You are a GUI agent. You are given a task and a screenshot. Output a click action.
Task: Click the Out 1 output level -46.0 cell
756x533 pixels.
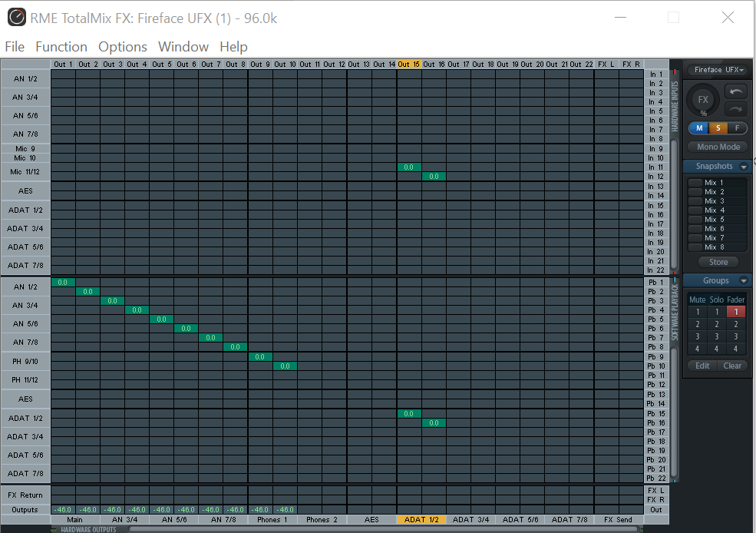click(x=63, y=509)
